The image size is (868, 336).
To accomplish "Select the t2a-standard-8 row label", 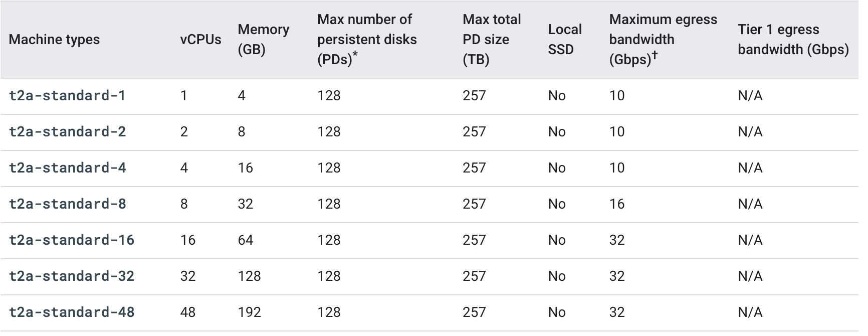I will 67,204.
